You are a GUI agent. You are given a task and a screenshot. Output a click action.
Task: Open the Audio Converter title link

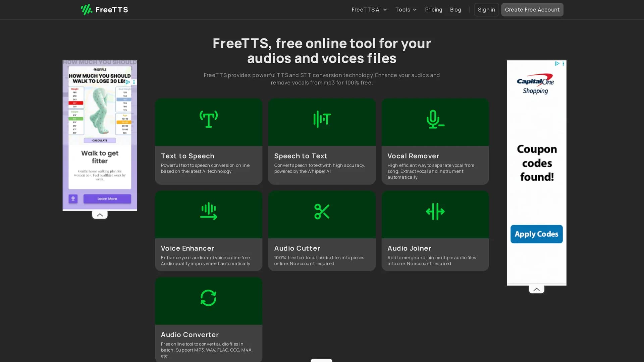pos(190,335)
